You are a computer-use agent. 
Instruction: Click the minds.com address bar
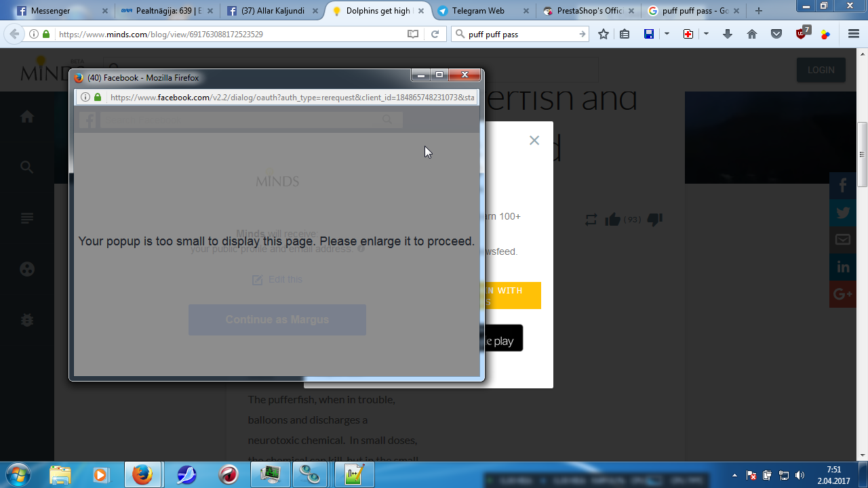click(231, 34)
